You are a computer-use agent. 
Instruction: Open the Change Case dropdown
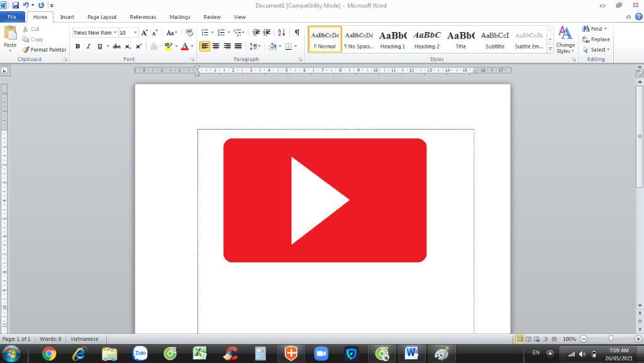click(x=172, y=33)
